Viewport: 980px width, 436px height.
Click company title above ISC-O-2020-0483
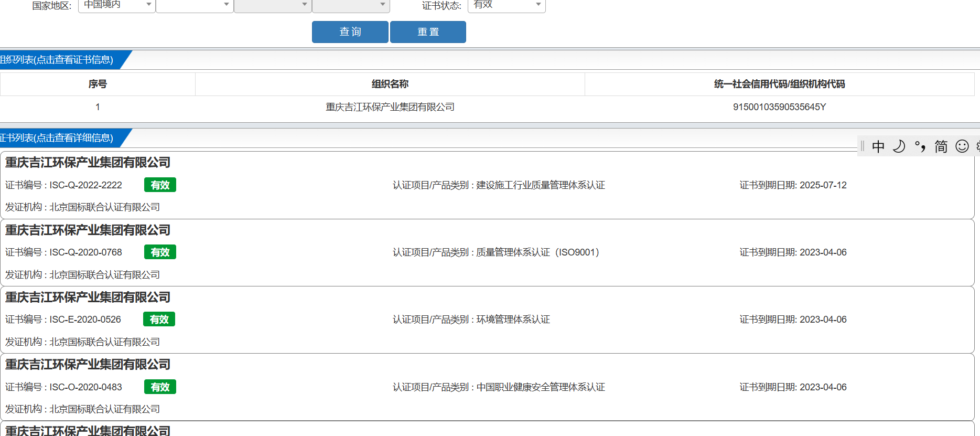point(88,365)
